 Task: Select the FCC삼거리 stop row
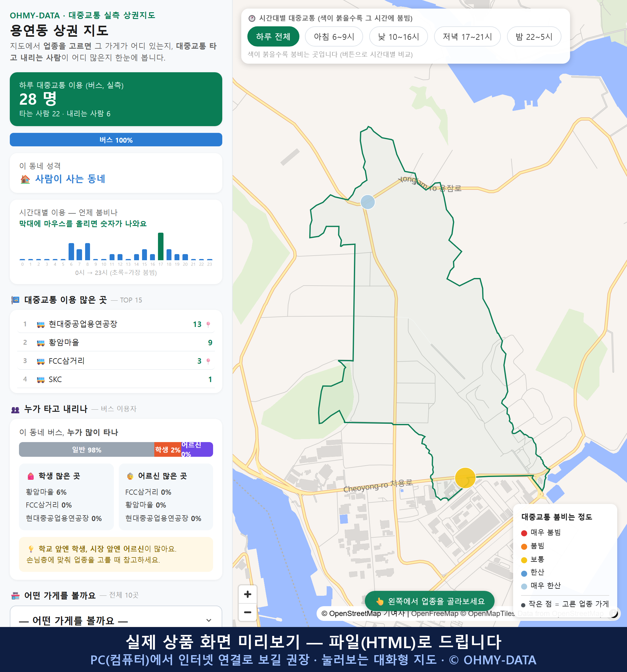pos(116,361)
